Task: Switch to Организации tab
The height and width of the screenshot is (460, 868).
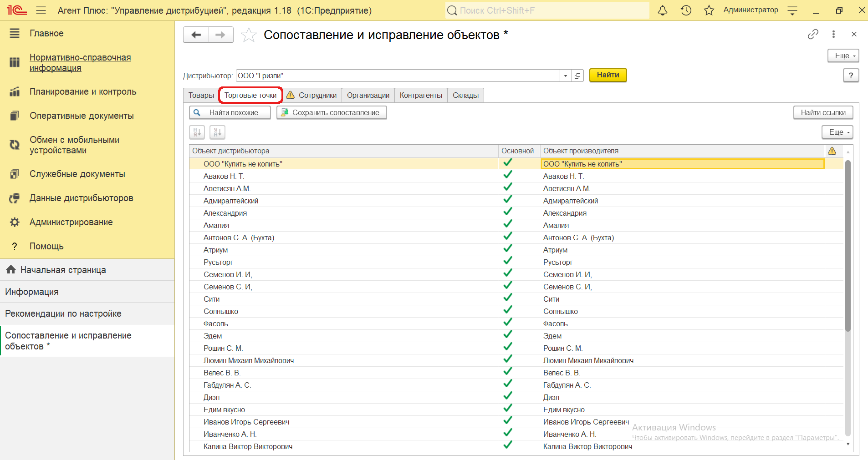Action: (368, 95)
